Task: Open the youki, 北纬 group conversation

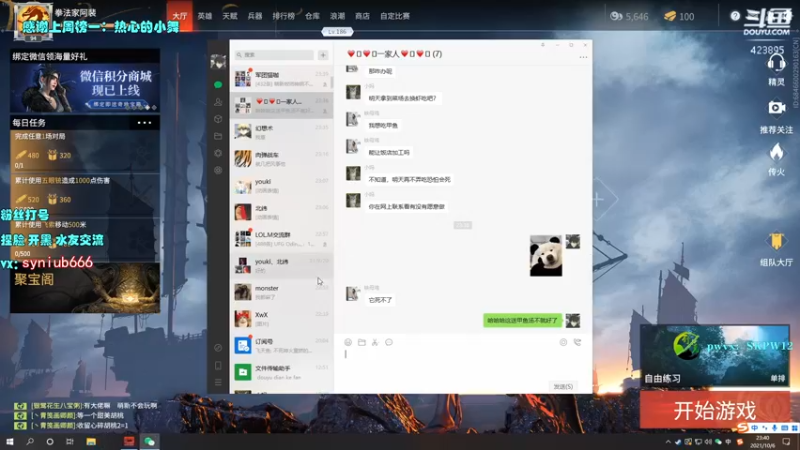Action: [282, 265]
